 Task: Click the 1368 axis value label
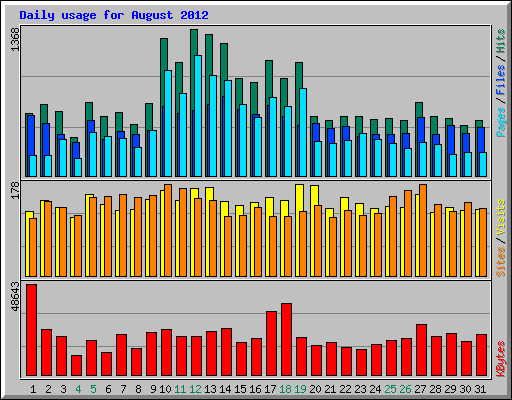(x=16, y=39)
